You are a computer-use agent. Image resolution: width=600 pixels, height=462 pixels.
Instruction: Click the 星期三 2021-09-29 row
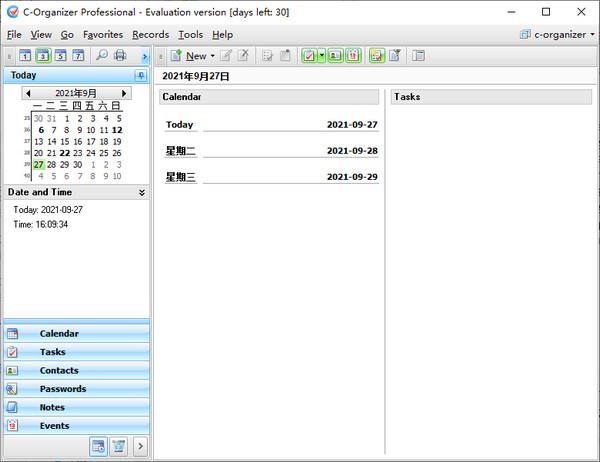click(x=272, y=177)
